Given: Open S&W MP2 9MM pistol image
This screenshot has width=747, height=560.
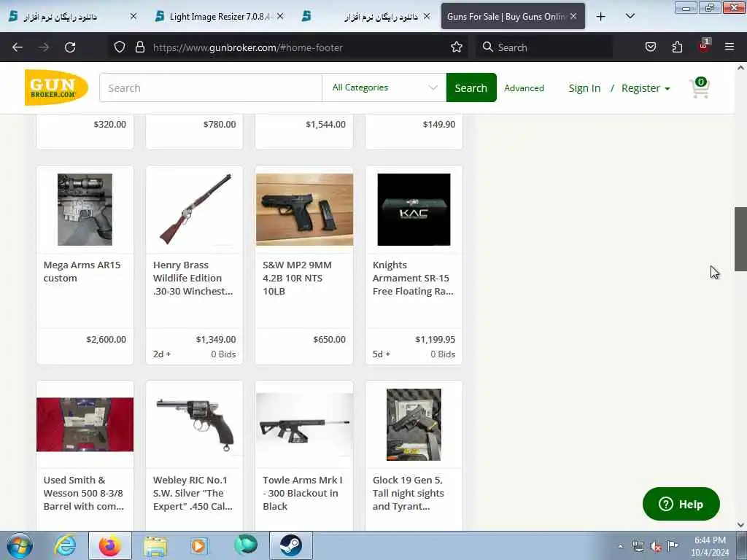Looking at the screenshot, I should click(x=304, y=209).
